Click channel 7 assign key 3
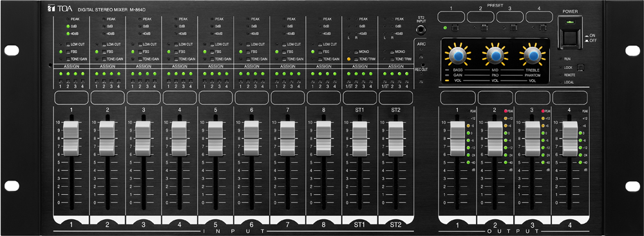The image size is (644, 236). (x=292, y=82)
